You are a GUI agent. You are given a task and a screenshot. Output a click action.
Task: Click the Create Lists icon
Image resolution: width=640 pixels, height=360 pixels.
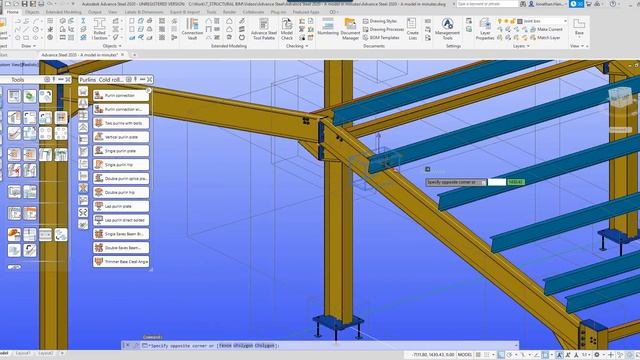pyautogui.click(x=412, y=29)
